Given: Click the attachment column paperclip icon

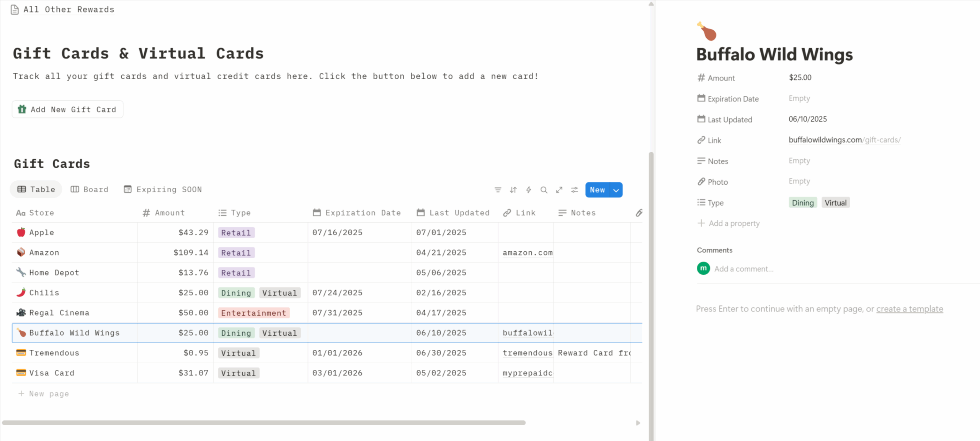Looking at the screenshot, I should pyautogui.click(x=639, y=213).
